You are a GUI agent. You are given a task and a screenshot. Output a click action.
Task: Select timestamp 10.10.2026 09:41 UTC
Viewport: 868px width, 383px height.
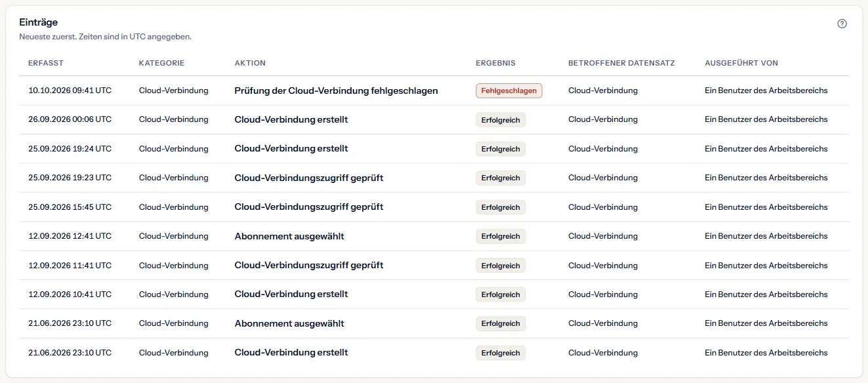click(x=70, y=91)
